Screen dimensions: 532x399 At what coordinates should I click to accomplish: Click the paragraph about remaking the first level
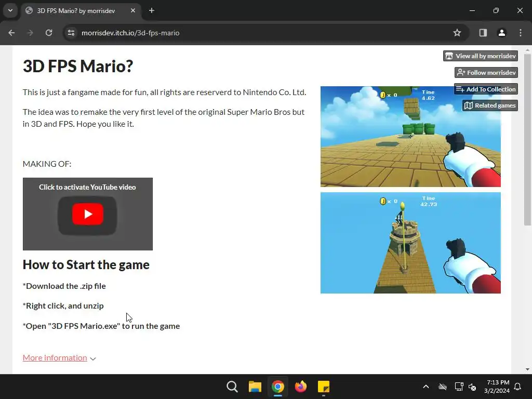tap(164, 118)
